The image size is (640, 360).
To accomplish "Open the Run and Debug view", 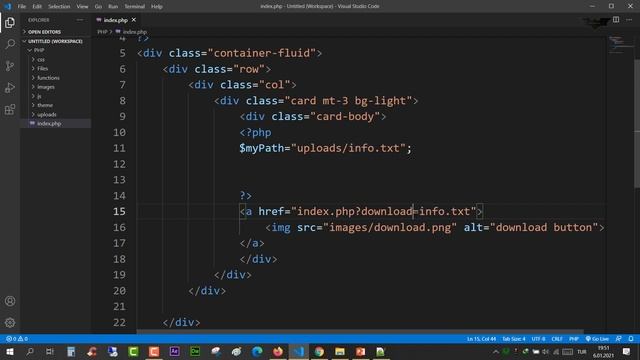I will (10, 87).
